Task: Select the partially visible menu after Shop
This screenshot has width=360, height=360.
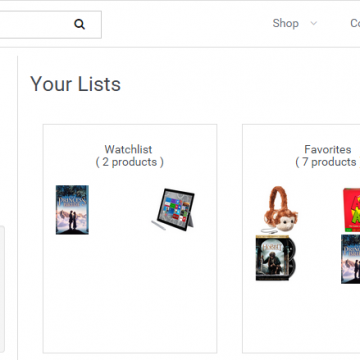Action: point(355,23)
